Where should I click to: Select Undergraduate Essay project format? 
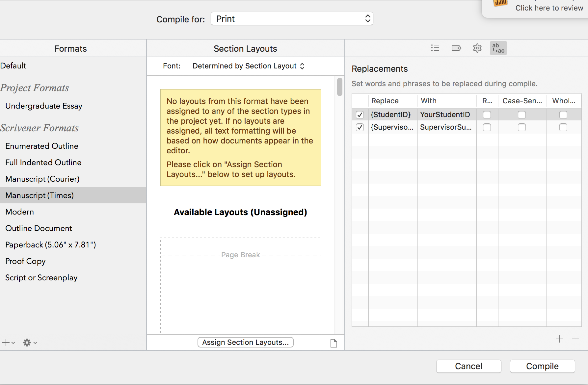[x=73, y=106]
